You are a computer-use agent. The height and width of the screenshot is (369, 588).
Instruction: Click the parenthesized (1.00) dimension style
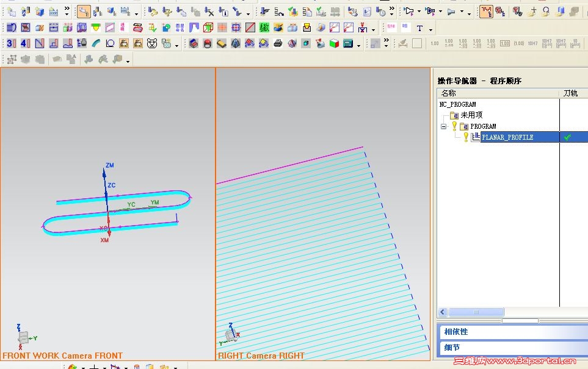click(518, 43)
